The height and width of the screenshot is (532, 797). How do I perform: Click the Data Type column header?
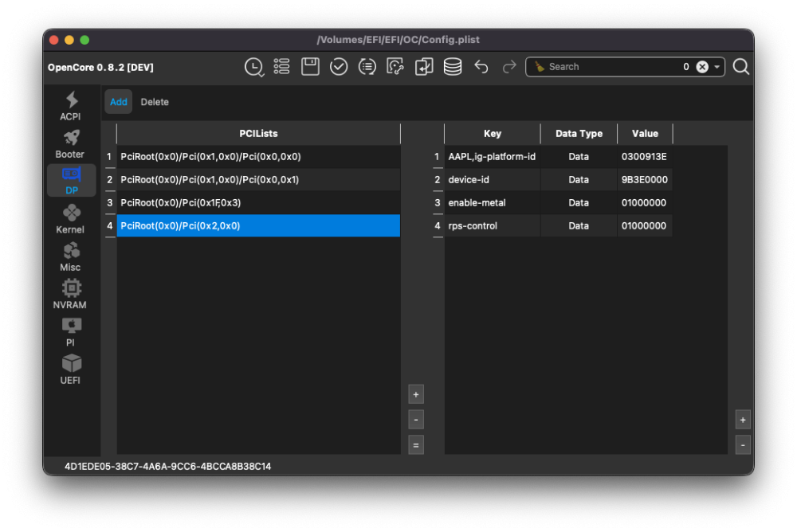[x=579, y=134]
